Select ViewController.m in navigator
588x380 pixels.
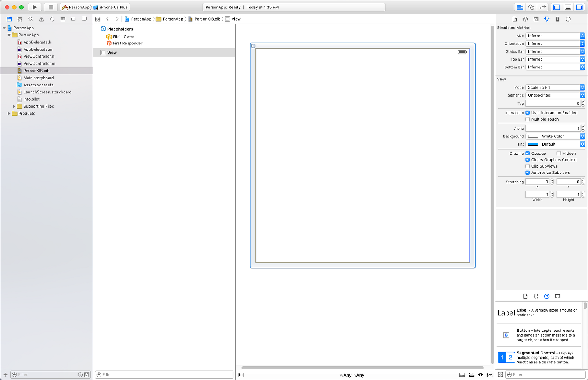39,64
